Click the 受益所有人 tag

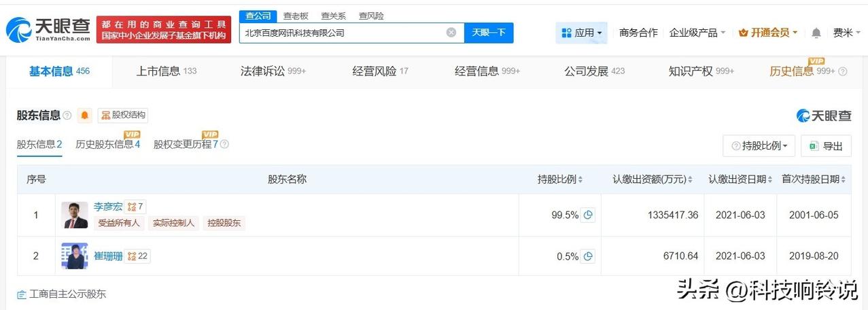click(x=119, y=223)
